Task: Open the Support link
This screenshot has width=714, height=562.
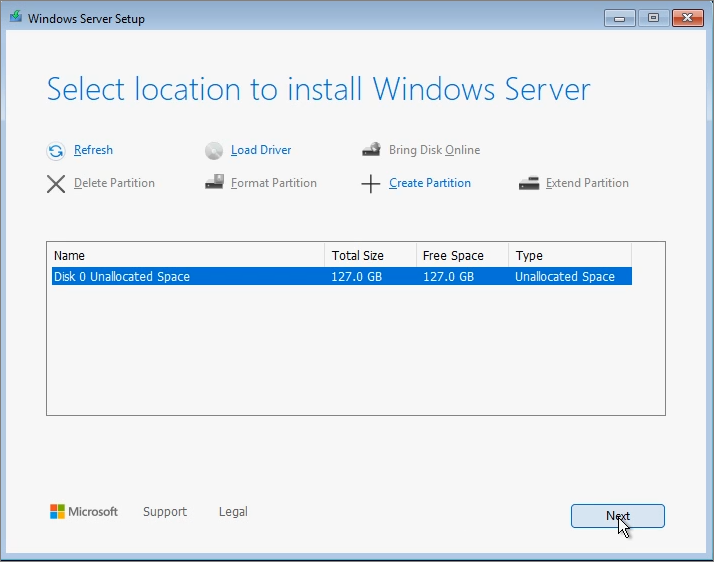Action: [165, 511]
